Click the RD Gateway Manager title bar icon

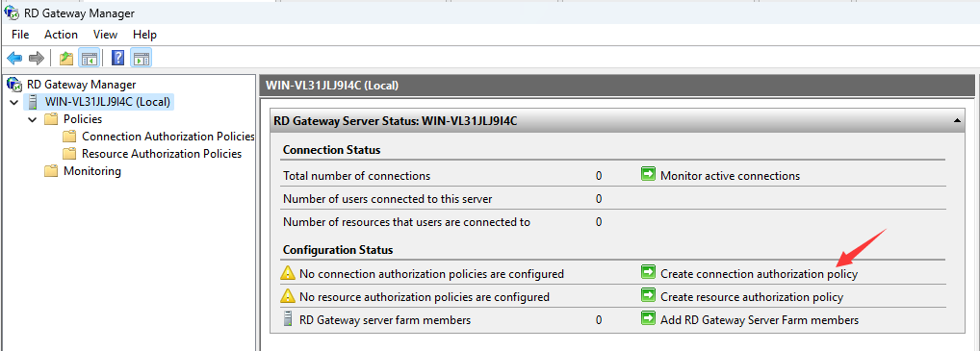click(x=12, y=13)
